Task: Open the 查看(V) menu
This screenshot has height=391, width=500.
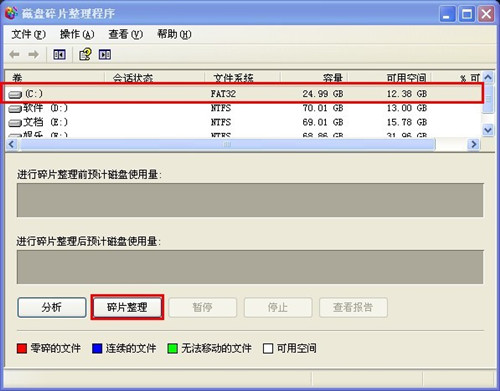Action: coord(126,34)
